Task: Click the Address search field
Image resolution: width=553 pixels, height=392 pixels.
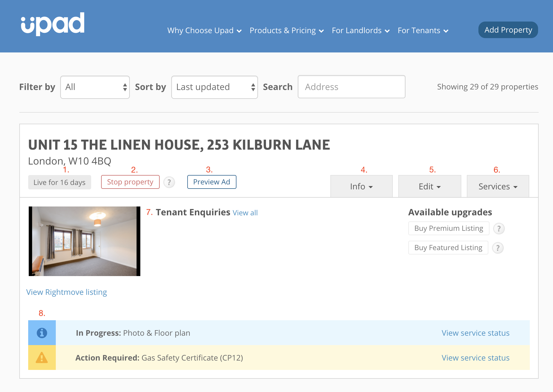Action: 351,87
